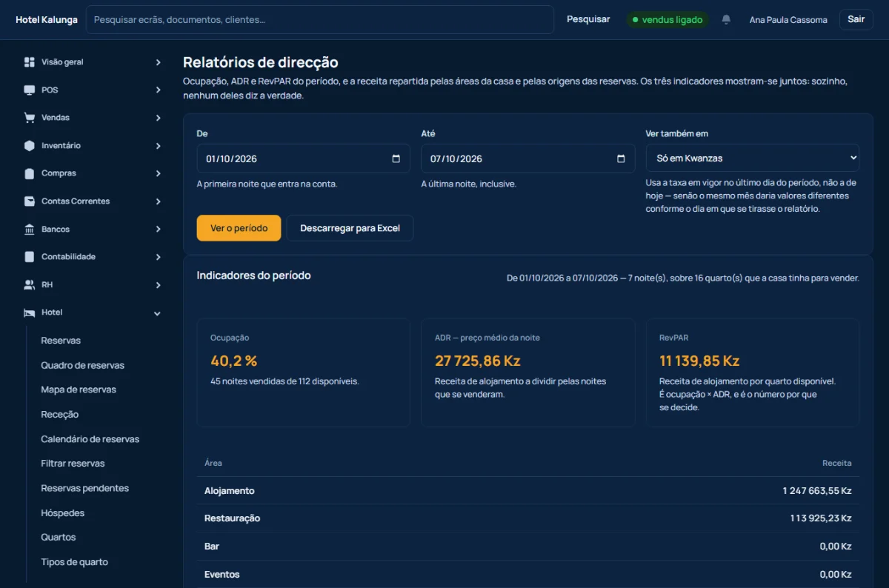Click the Compras clipboard icon
This screenshot has width=889, height=588.
(x=30, y=173)
